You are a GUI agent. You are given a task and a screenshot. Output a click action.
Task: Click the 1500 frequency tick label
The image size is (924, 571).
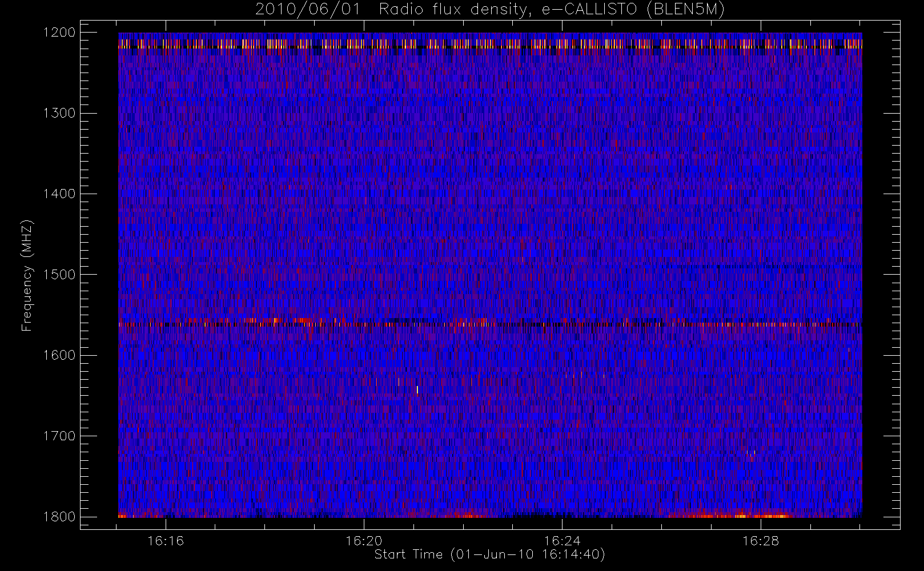point(59,275)
